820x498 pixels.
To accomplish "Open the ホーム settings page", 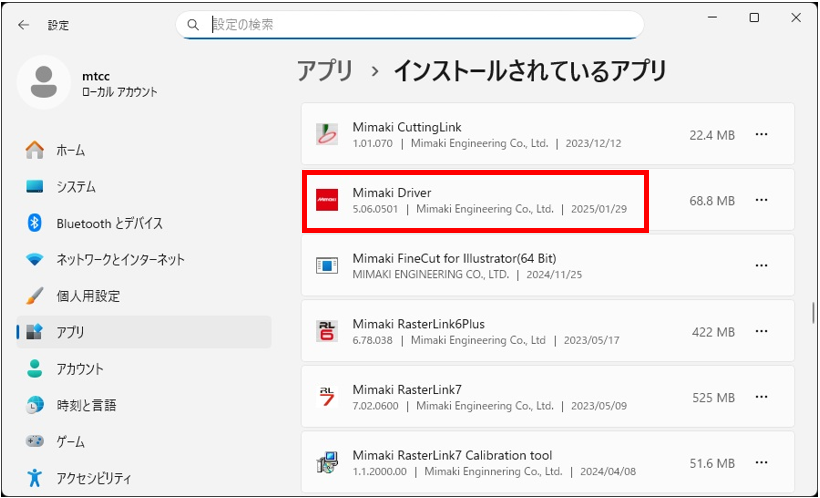I will coord(70,150).
